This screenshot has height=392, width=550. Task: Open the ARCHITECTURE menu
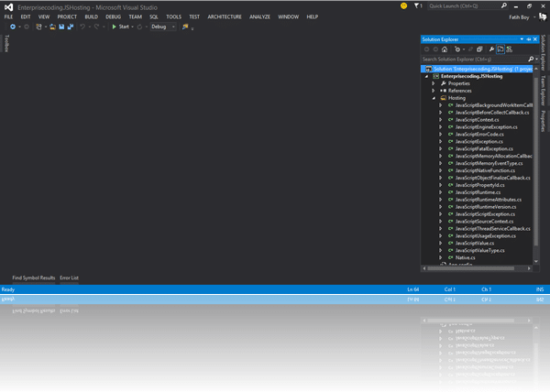pyautogui.click(x=225, y=16)
